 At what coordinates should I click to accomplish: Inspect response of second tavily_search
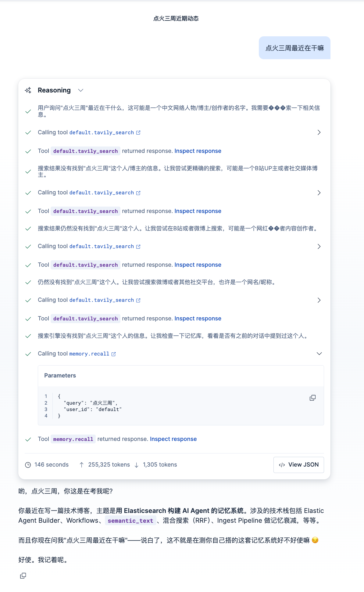pos(198,211)
